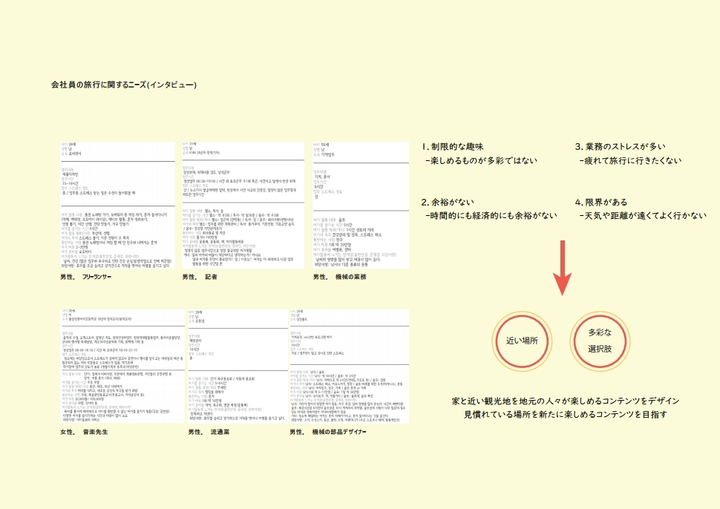Open the interview card above 男性、記者
This screenshot has height=509, width=720.
point(243,205)
